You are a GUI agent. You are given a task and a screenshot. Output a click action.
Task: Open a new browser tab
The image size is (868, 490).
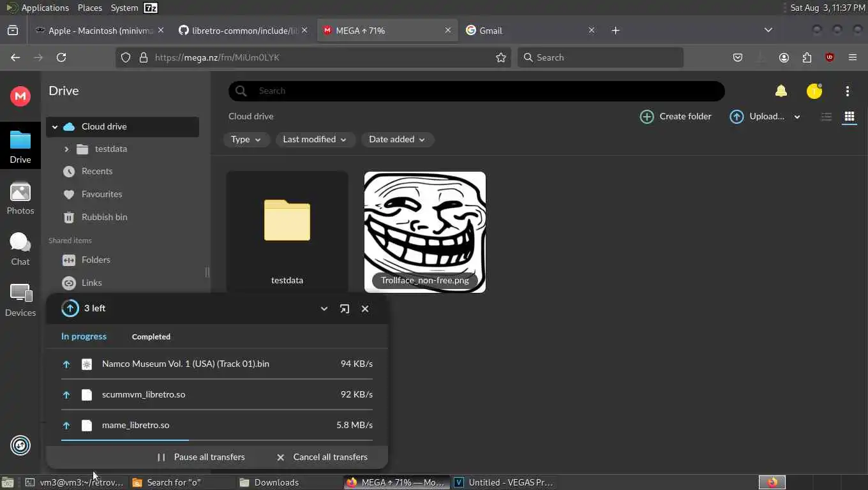[615, 31]
